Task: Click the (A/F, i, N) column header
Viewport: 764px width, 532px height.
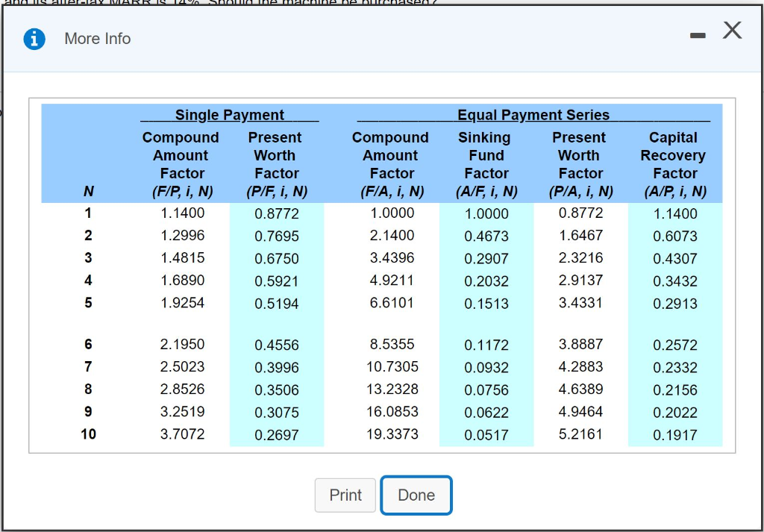Action: point(486,192)
